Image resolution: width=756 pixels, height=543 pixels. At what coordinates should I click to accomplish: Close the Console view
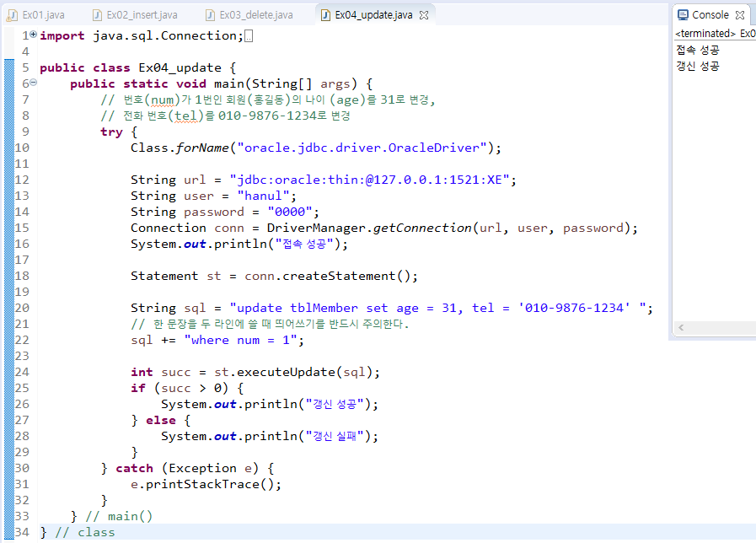point(740,15)
